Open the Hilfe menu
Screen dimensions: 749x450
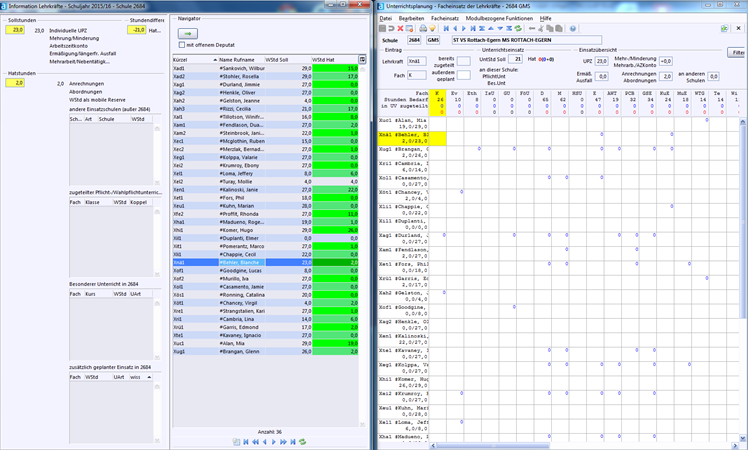(546, 18)
